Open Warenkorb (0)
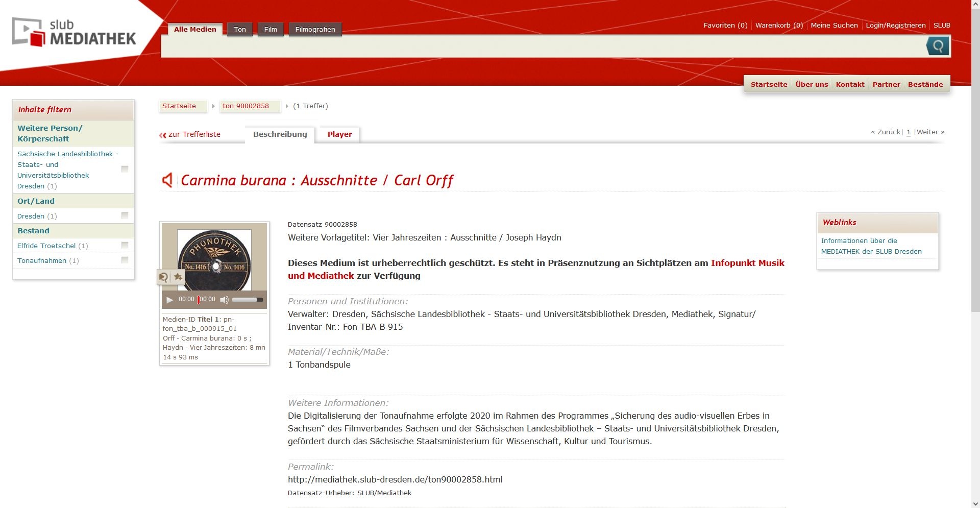980x508 pixels. [x=779, y=25]
